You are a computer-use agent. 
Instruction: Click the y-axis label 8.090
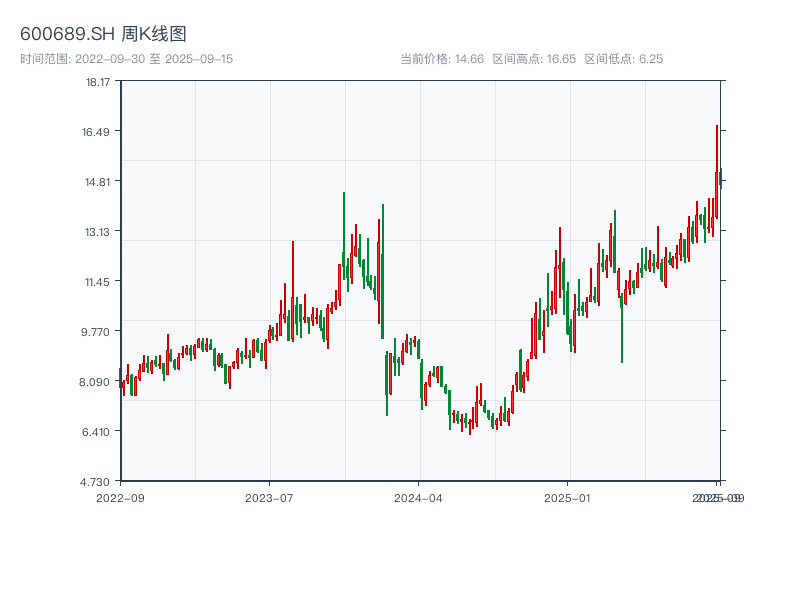pos(94,382)
